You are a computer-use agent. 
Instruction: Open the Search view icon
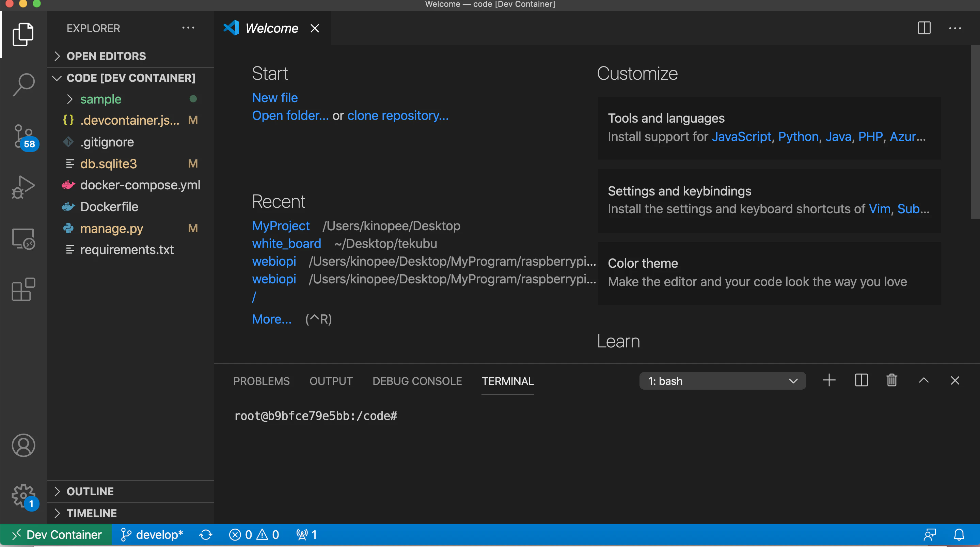tap(23, 84)
